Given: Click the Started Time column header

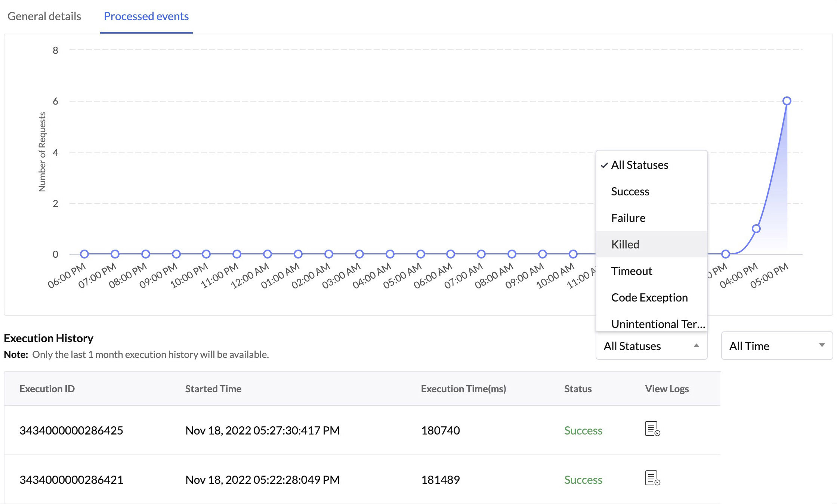Looking at the screenshot, I should pos(213,389).
